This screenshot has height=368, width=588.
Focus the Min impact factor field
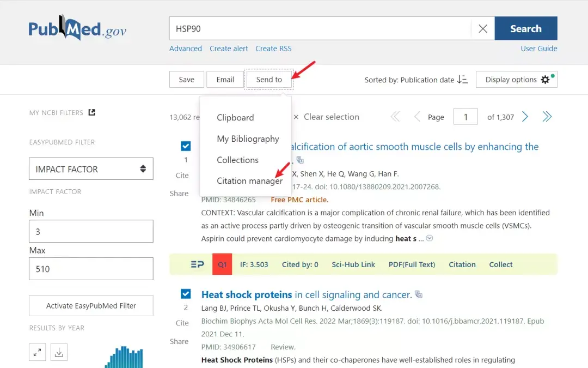point(91,232)
